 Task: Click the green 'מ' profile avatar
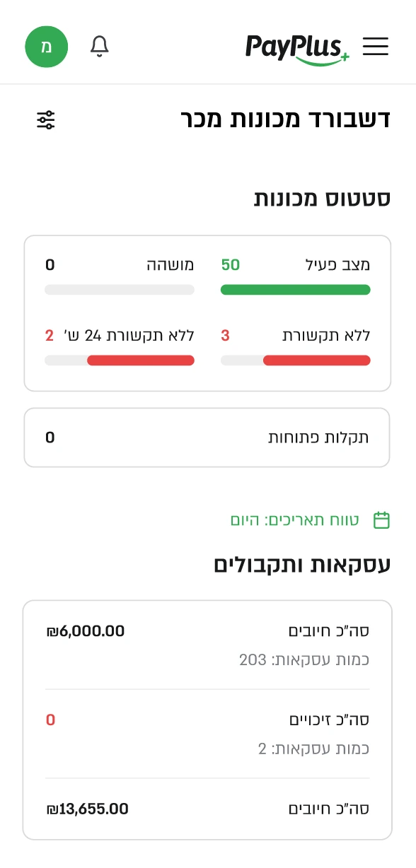47,47
